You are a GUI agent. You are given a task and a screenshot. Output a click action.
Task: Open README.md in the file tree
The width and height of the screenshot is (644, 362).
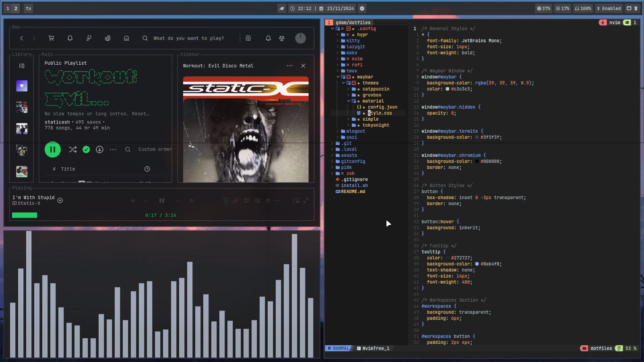pos(351,191)
